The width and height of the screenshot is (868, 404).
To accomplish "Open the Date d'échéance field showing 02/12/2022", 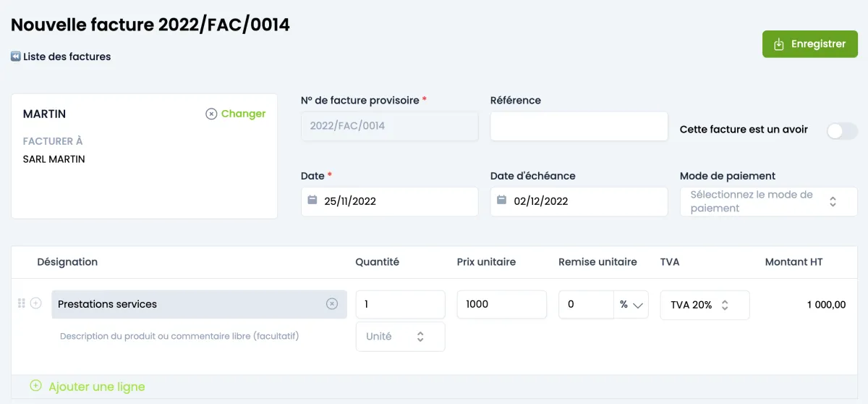I will [579, 201].
